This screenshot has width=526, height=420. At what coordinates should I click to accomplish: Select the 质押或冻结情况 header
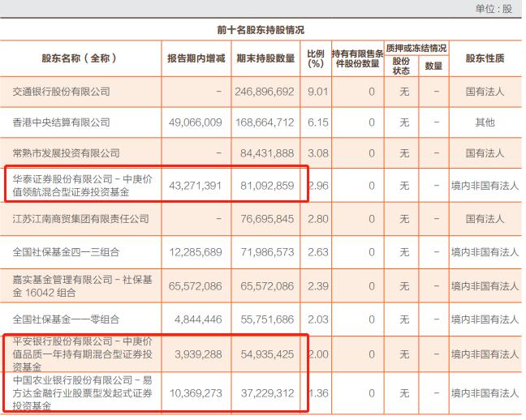(x=416, y=49)
